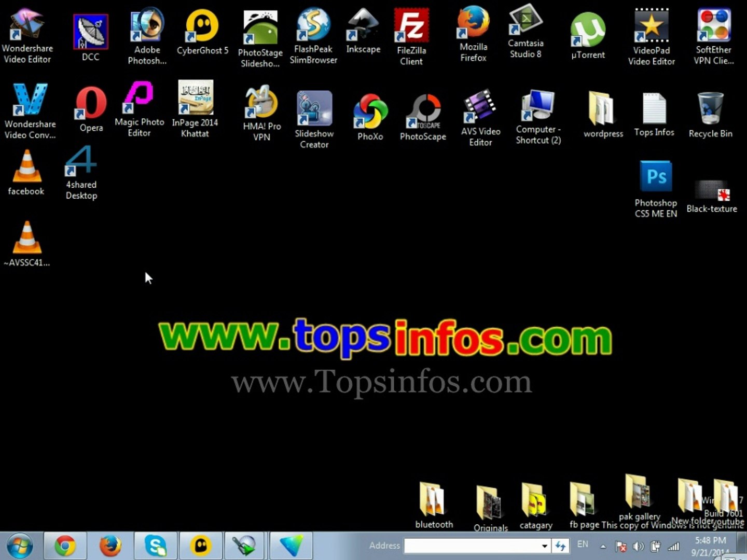
Task: Click inside the taskbar Address field
Action: (x=472, y=545)
